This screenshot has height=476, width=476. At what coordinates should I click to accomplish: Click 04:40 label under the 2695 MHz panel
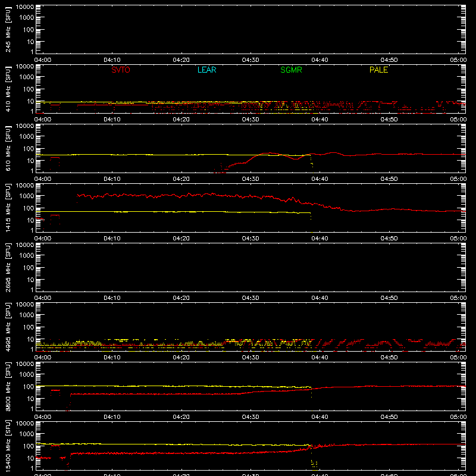(x=320, y=298)
